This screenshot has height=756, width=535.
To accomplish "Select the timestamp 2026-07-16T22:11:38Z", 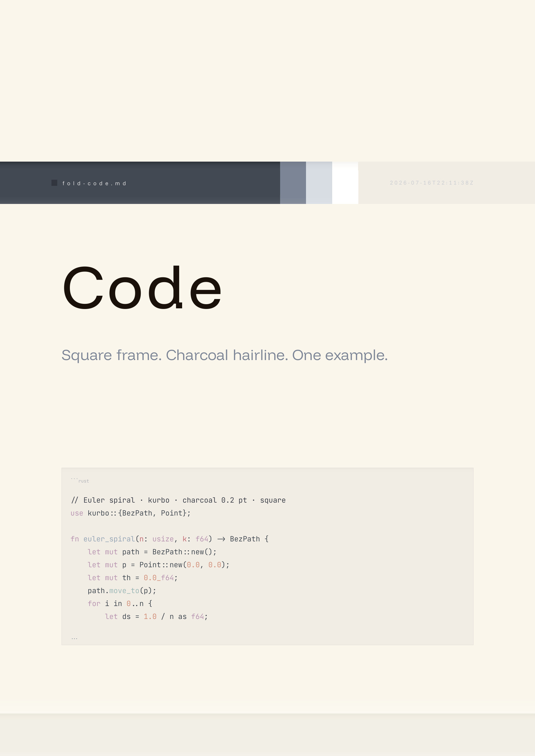I will click(431, 183).
